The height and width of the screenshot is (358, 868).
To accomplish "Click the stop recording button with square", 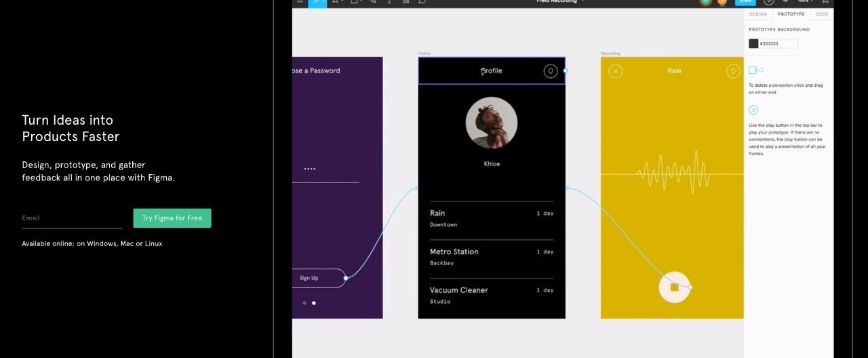I will pos(674,287).
